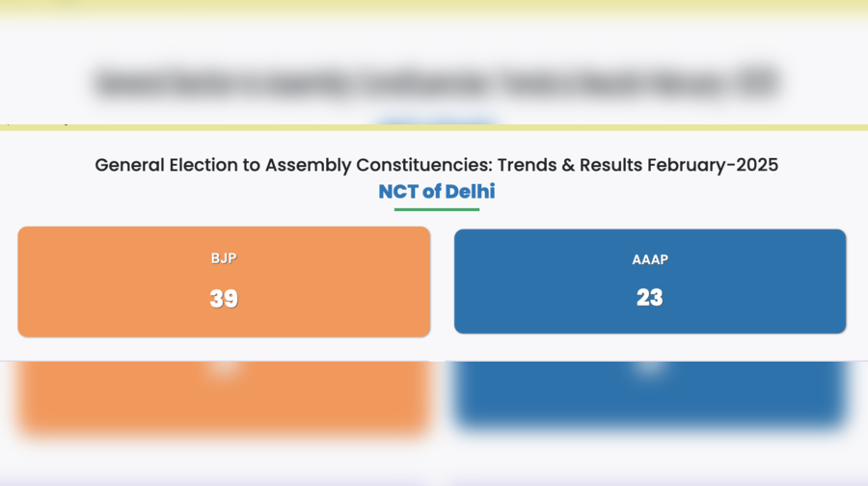The height and width of the screenshot is (486, 868).
Task: Click the green underline below NCT of Delhi
Action: 436,209
